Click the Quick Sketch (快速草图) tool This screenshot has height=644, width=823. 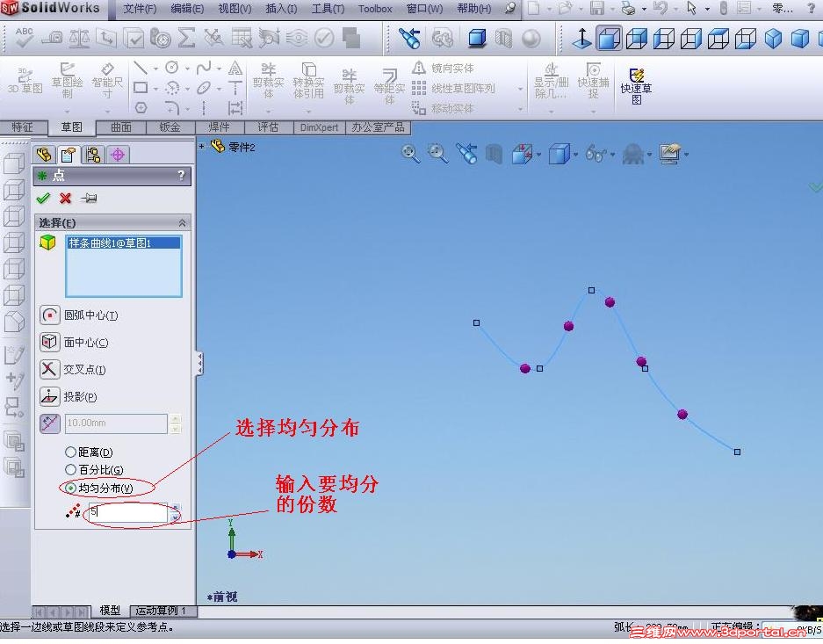(636, 86)
